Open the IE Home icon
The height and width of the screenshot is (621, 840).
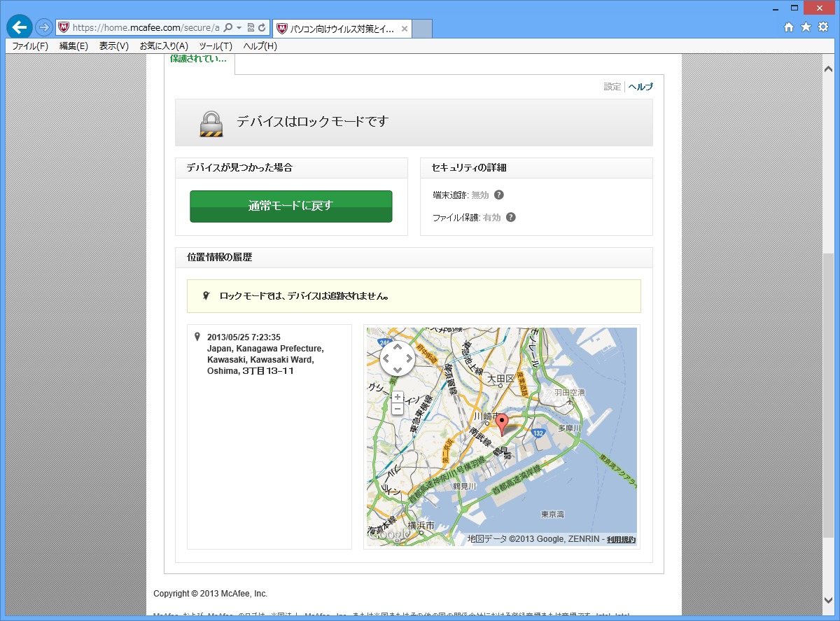(x=789, y=27)
